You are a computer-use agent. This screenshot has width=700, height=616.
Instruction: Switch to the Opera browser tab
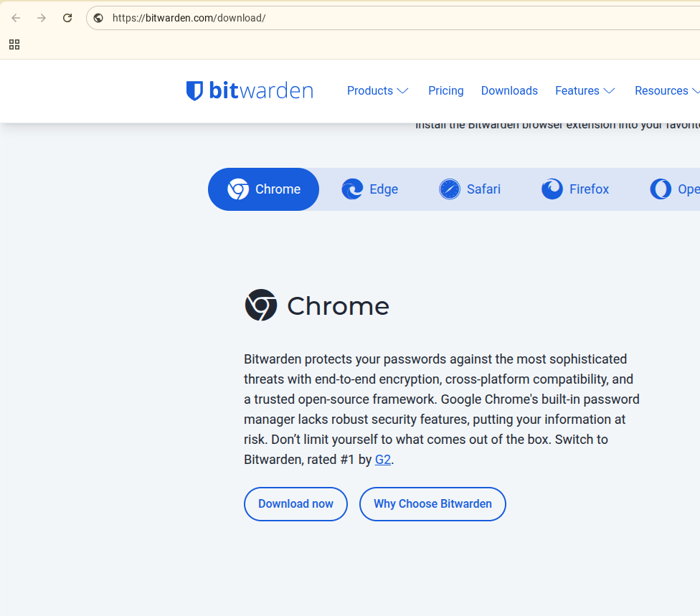pos(674,189)
